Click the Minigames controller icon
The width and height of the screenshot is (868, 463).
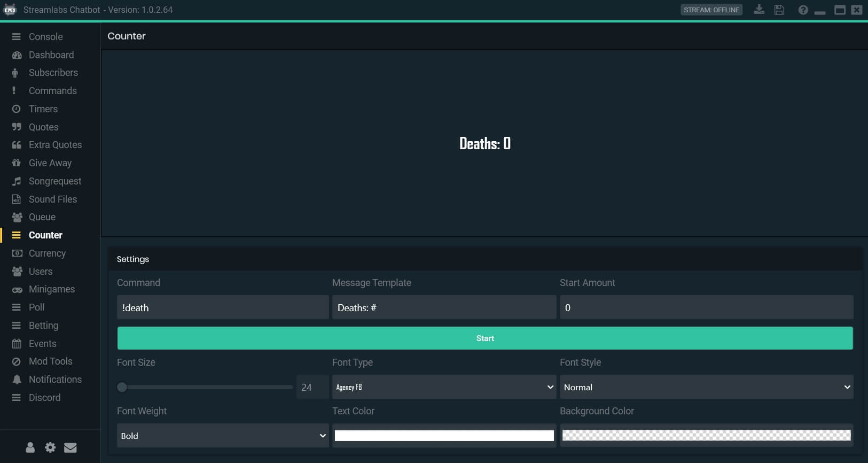pos(17,290)
